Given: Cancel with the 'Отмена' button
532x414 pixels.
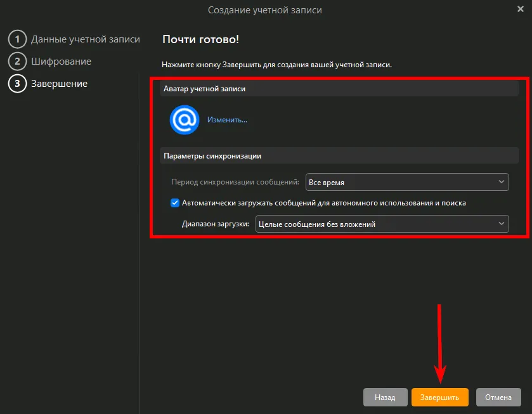Looking at the screenshot, I should (498, 398).
